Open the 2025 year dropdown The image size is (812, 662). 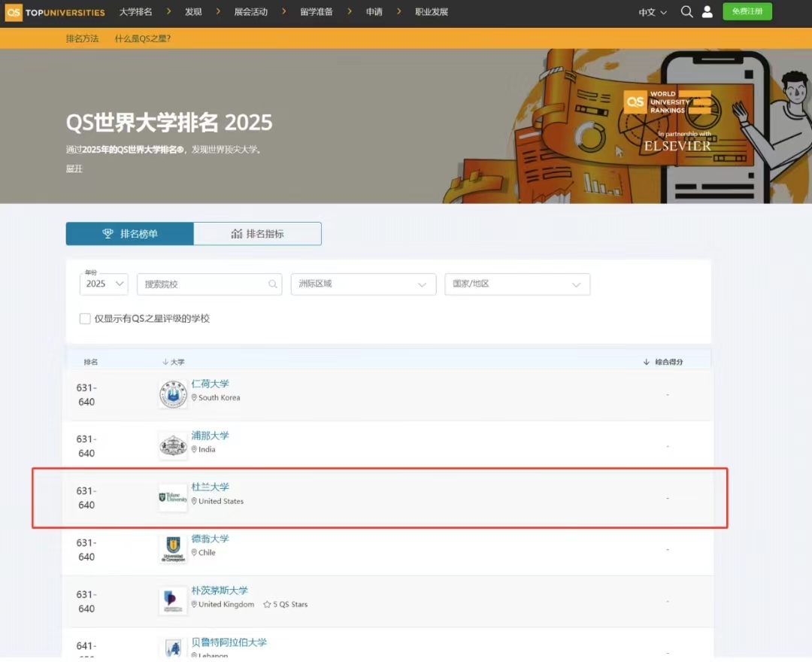point(104,284)
